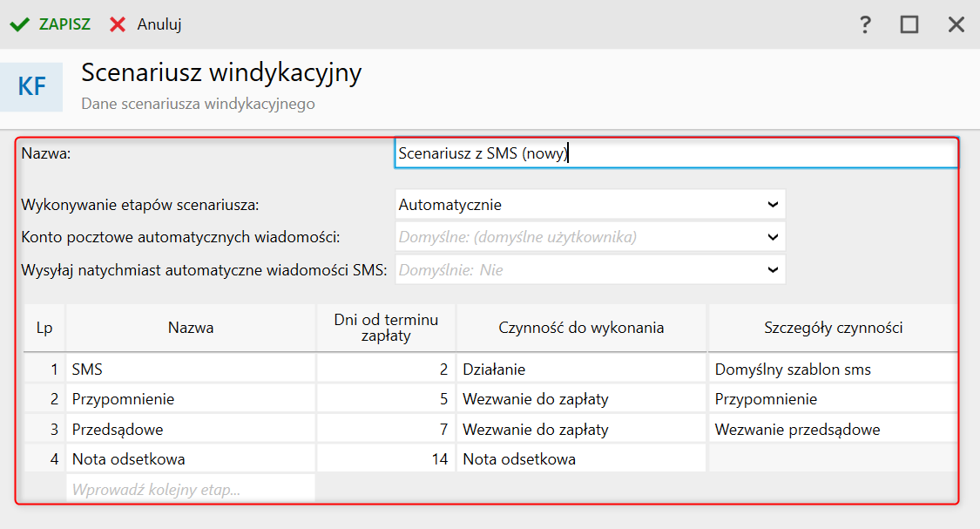Select row number 1 in the Lp column

(44, 369)
